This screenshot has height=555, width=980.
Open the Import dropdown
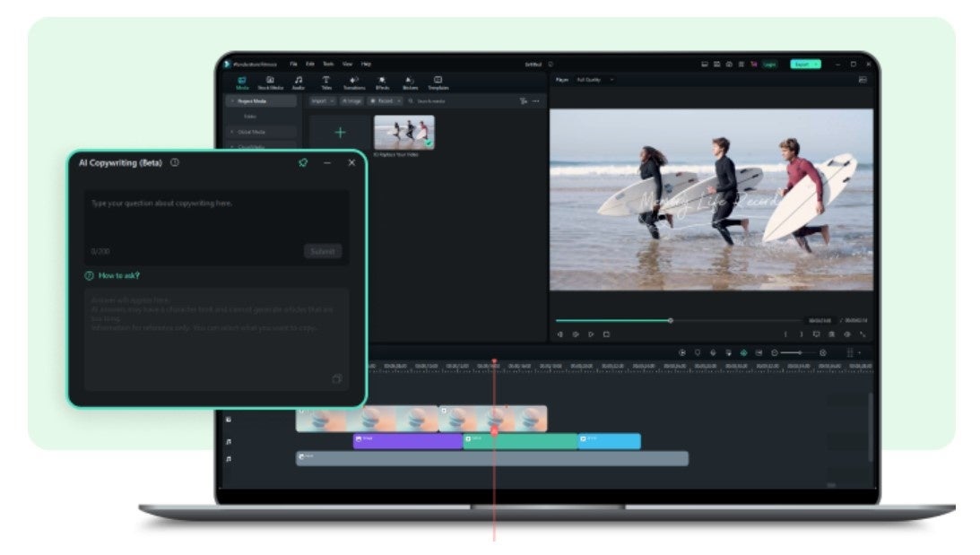click(322, 101)
